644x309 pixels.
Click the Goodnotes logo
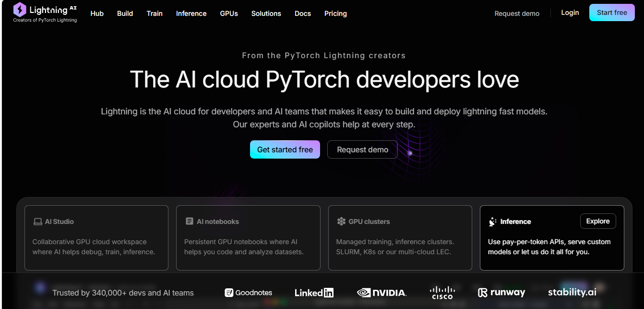point(248,293)
